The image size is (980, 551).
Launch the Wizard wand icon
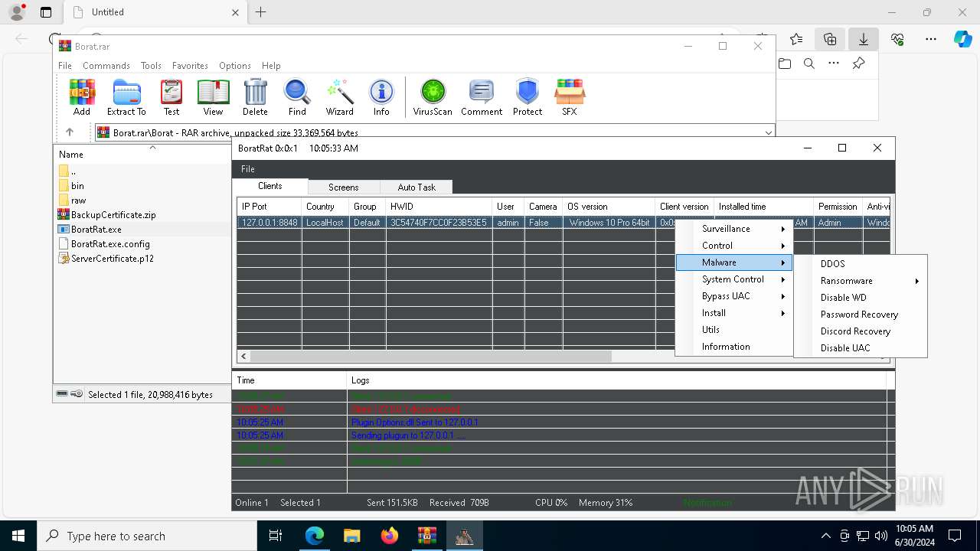coord(339,97)
